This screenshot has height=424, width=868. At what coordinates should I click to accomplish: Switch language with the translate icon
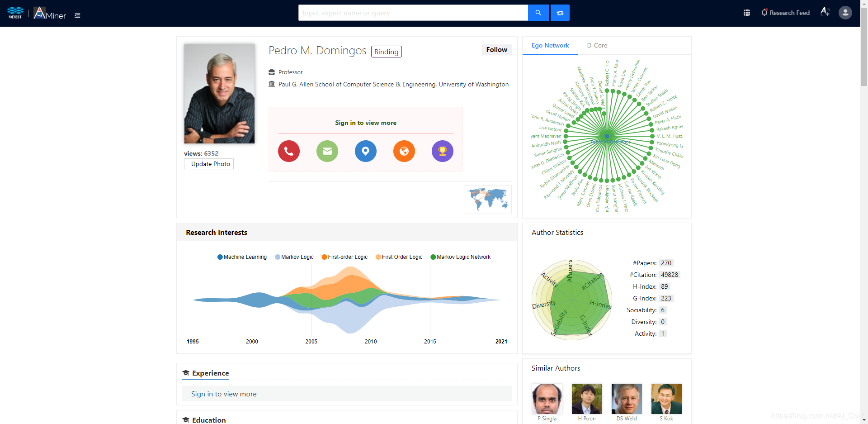coord(825,12)
